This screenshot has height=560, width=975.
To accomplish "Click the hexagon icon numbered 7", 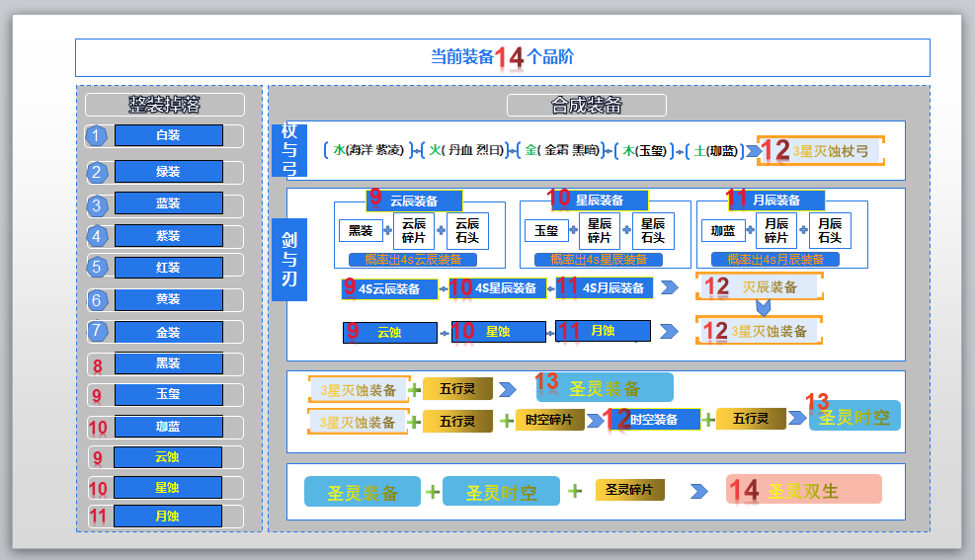I will 97,331.
